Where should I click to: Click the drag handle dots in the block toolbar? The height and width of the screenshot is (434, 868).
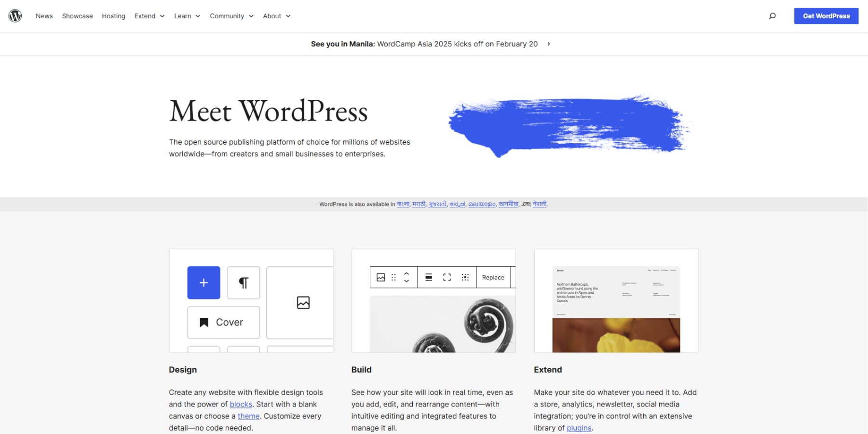click(393, 277)
